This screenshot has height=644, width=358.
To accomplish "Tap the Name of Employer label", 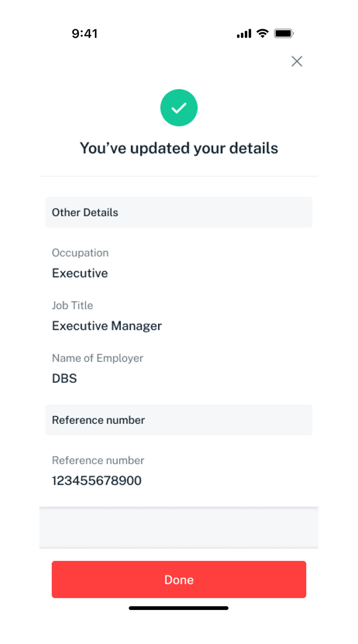I will click(x=97, y=358).
